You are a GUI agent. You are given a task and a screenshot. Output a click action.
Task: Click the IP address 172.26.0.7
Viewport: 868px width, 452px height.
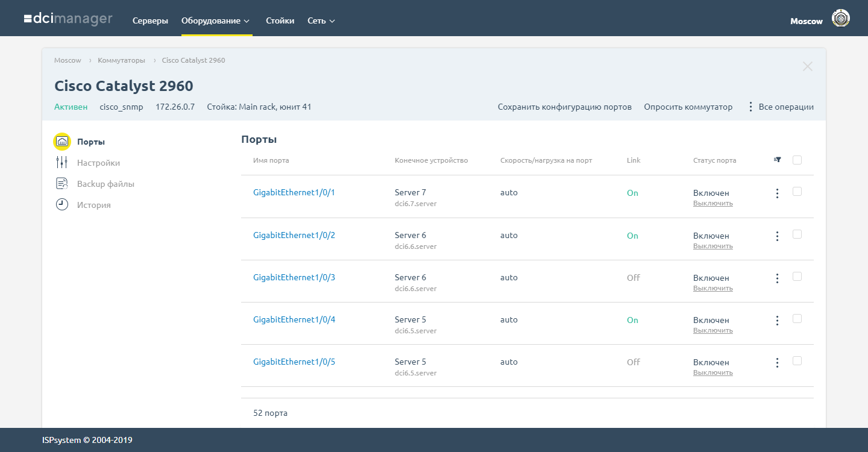[175, 107]
